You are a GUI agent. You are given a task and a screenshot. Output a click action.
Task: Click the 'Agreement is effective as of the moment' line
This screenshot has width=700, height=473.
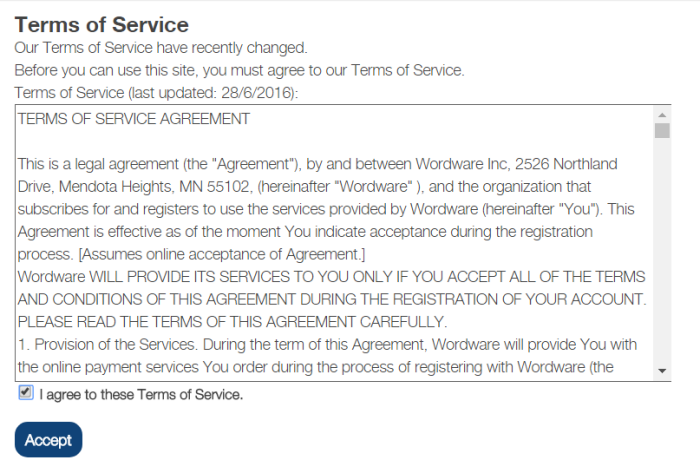(305, 232)
